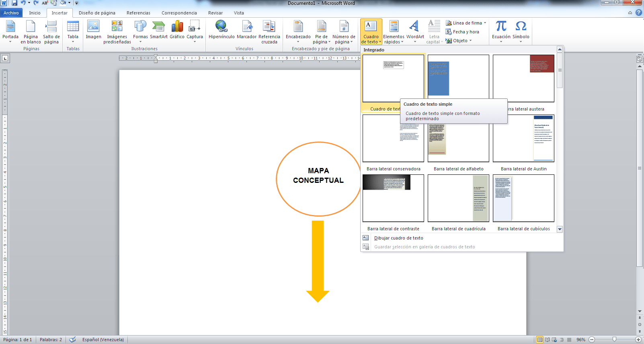The image size is (644, 344).
Task: Expand the Número de página dropdown
Action: point(344,32)
